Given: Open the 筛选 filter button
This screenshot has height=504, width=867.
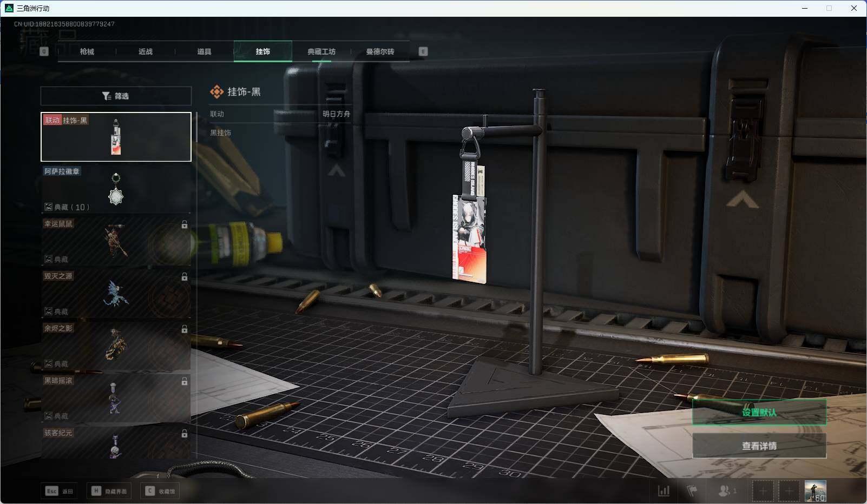Looking at the screenshot, I should [x=116, y=96].
